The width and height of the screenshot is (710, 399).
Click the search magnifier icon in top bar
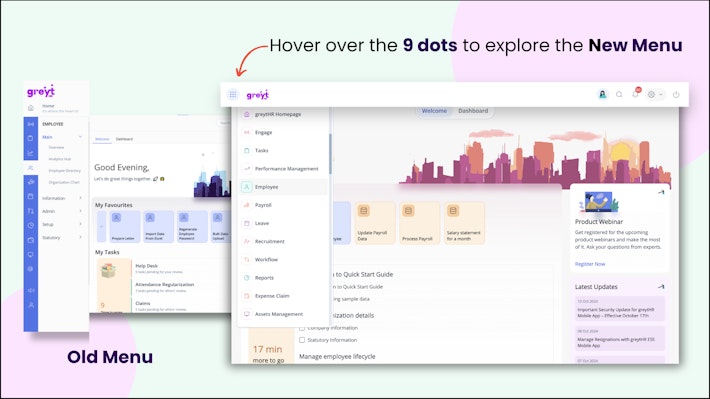click(619, 94)
